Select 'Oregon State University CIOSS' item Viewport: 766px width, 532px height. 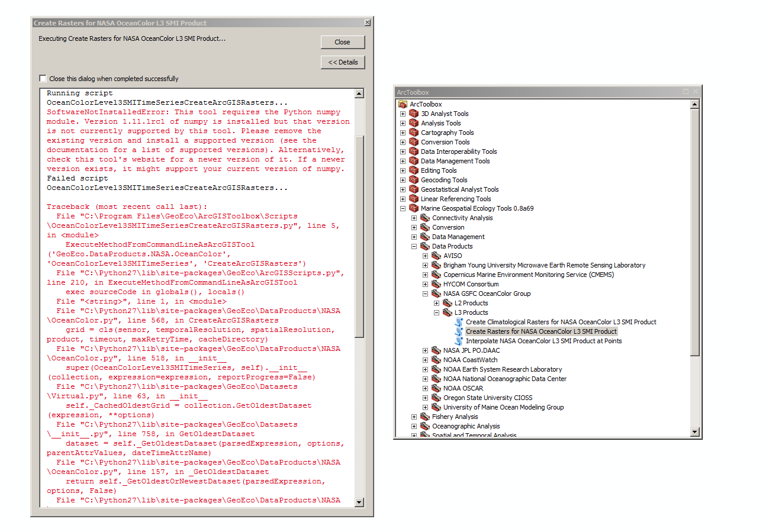[488, 398]
